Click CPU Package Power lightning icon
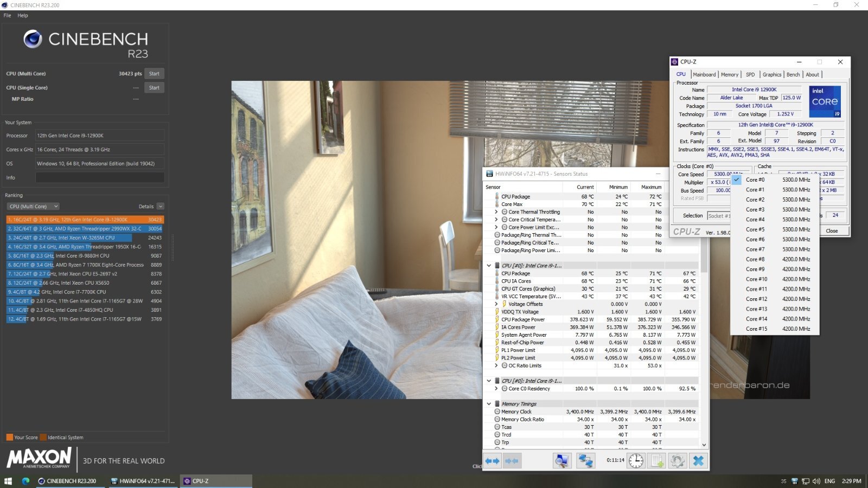Viewport: 868px width, 488px height. pyautogui.click(x=497, y=319)
